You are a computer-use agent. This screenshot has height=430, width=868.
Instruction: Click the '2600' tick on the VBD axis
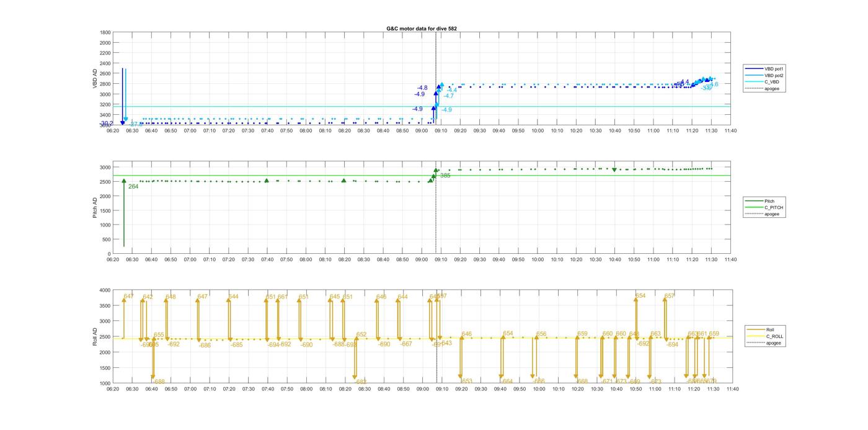click(x=105, y=73)
